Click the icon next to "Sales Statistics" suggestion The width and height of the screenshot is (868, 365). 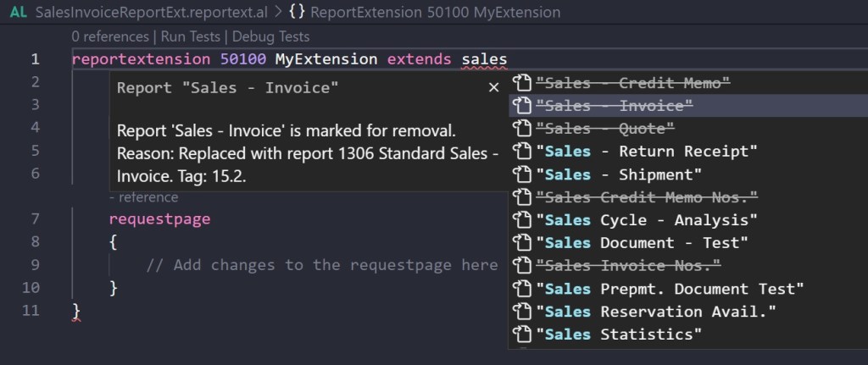tap(522, 335)
